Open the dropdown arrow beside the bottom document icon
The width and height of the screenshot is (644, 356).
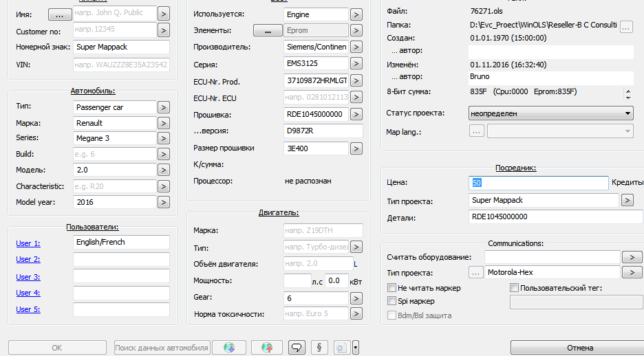(x=356, y=348)
